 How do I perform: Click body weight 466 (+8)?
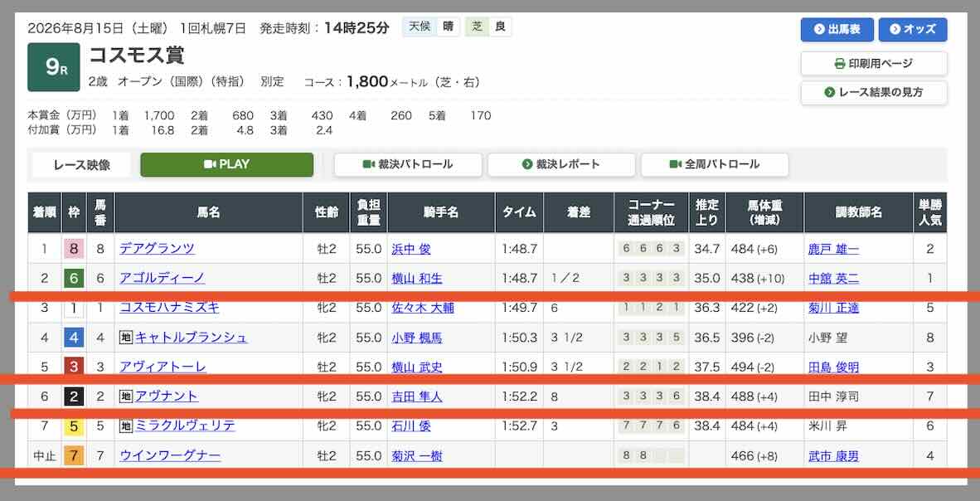(755, 456)
